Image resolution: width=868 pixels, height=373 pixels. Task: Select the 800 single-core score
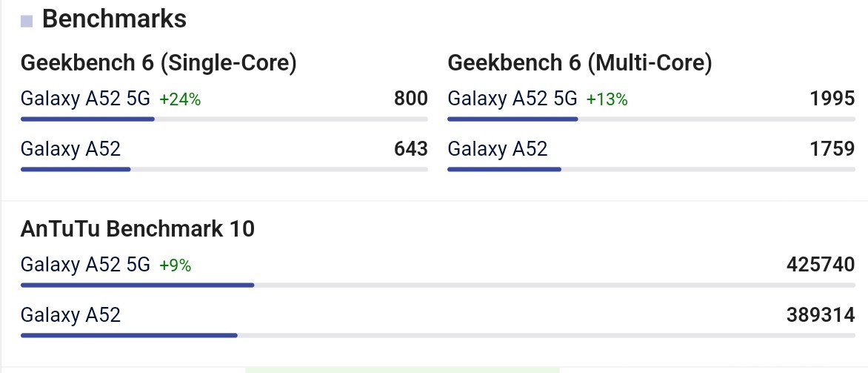coord(411,99)
